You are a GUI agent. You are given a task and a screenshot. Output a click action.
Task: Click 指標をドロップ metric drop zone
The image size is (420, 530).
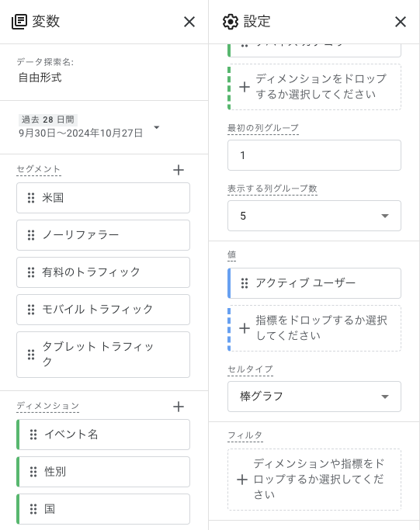click(314, 328)
